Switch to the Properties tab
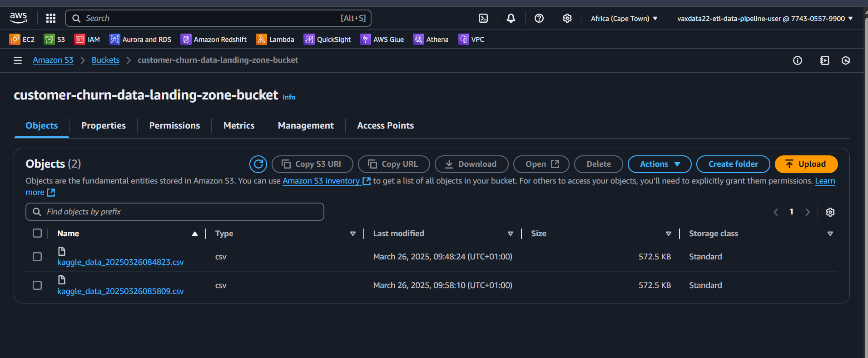868x358 pixels. click(104, 125)
